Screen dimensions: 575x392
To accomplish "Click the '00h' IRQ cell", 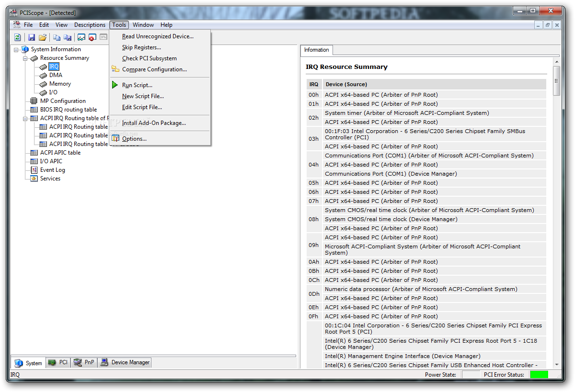I will (x=314, y=95).
